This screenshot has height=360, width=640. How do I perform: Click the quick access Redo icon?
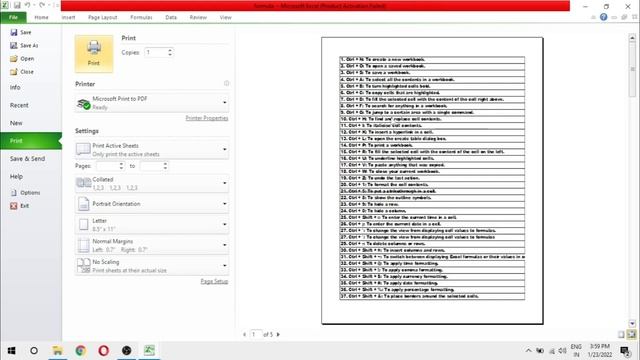(42, 5)
